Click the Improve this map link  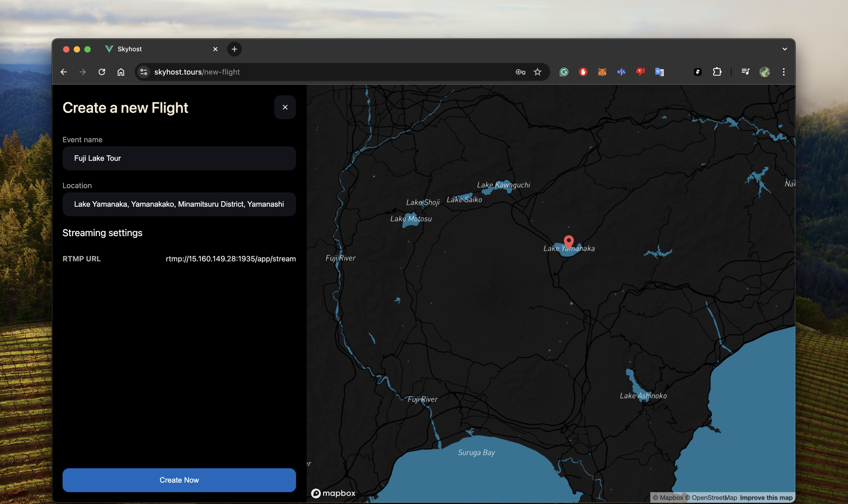[766, 498]
